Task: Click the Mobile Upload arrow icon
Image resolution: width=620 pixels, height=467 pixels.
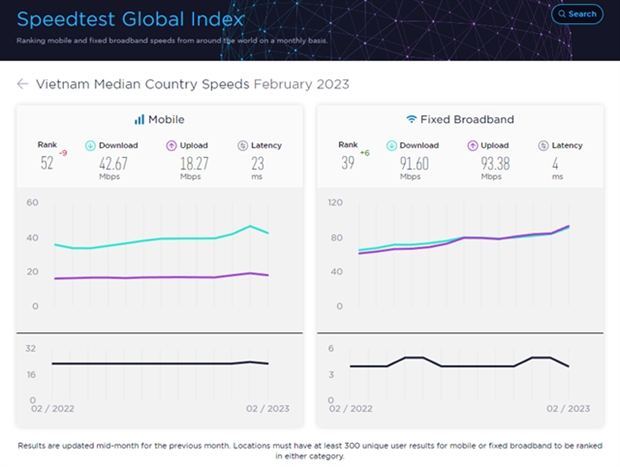Action: pyautogui.click(x=170, y=145)
